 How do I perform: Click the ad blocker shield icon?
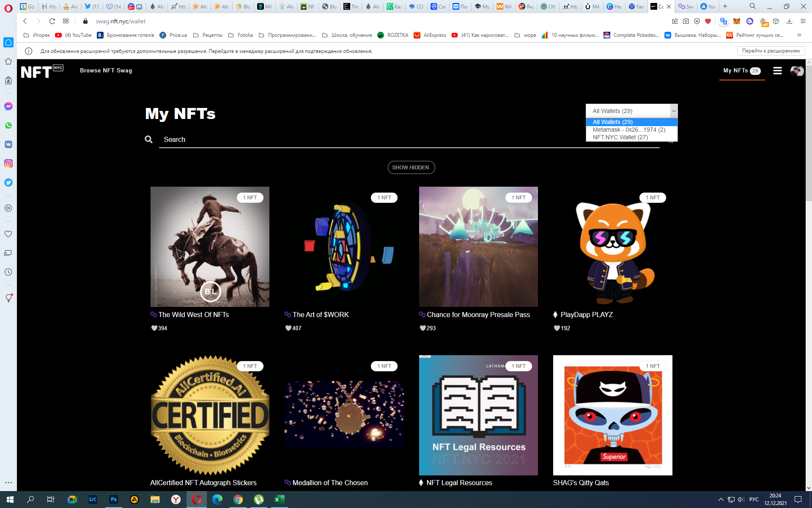pyautogui.click(x=697, y=21)
